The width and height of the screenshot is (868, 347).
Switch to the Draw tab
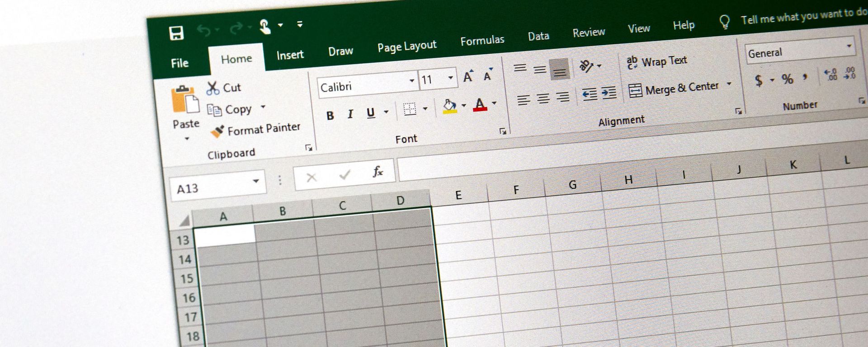340,51
